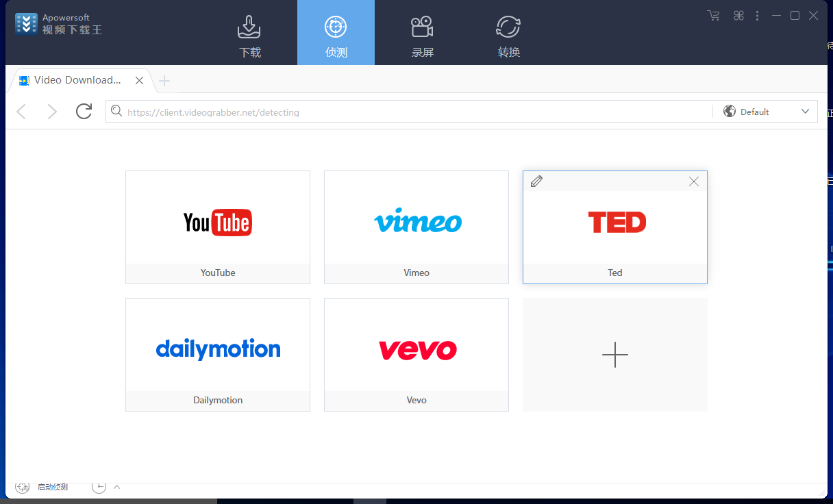Click the Vimeo label text

[x=416, y=273]
